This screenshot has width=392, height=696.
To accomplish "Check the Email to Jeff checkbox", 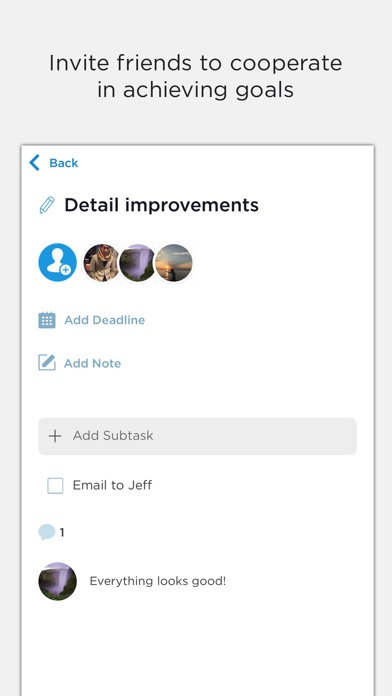I will pos(55,486).
